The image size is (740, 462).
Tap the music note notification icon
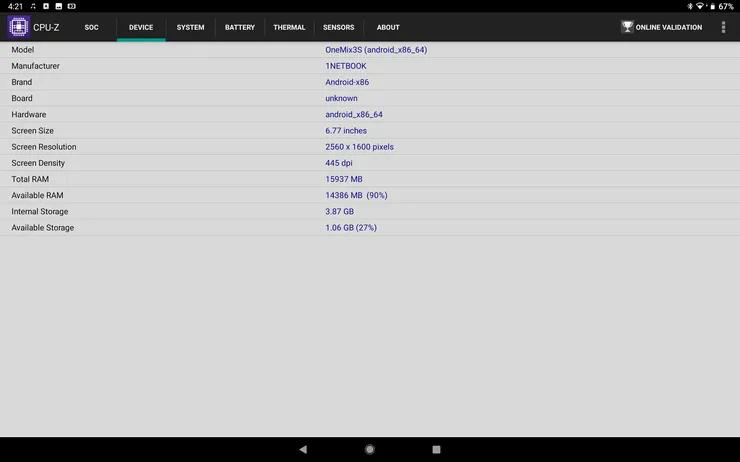pos(33,6)
